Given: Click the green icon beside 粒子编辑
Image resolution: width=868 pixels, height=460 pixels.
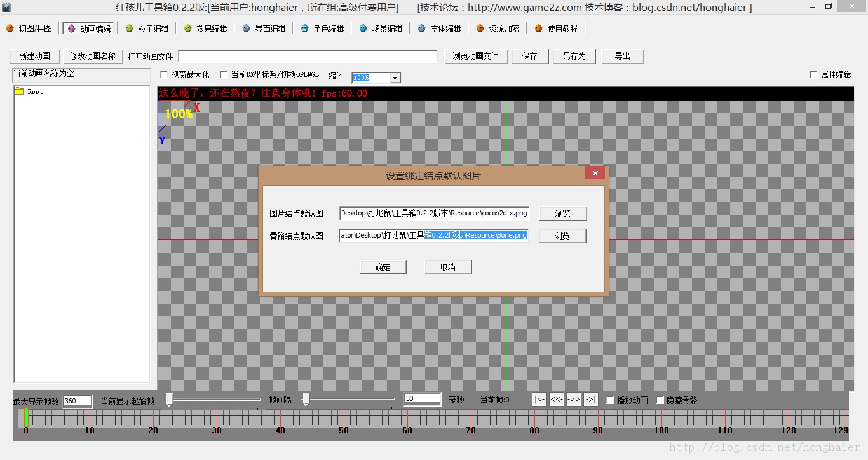Looking at the screenshot, I should (x=129, y=29).
